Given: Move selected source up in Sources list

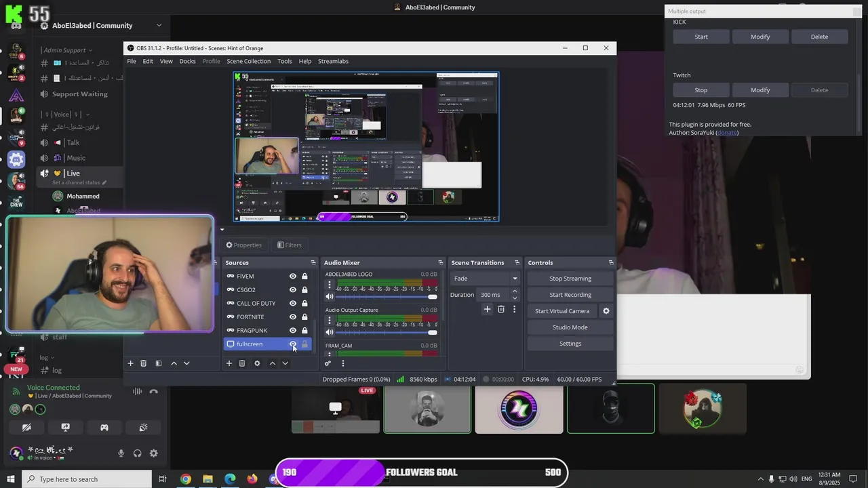Looking at the screenshot, I should (x=273, y=363).
